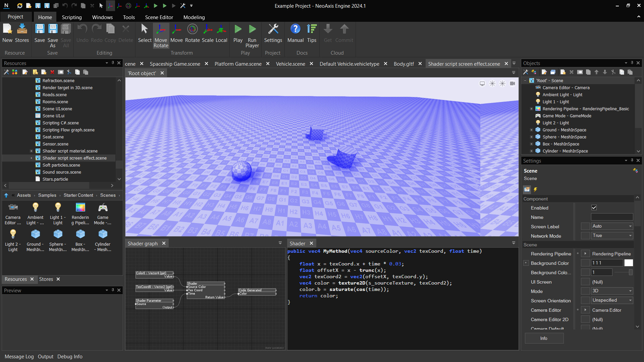This screenshot has width=644, height=362.
Task: Open the Screen Orientation dropdown
Action: click(612, 300)
